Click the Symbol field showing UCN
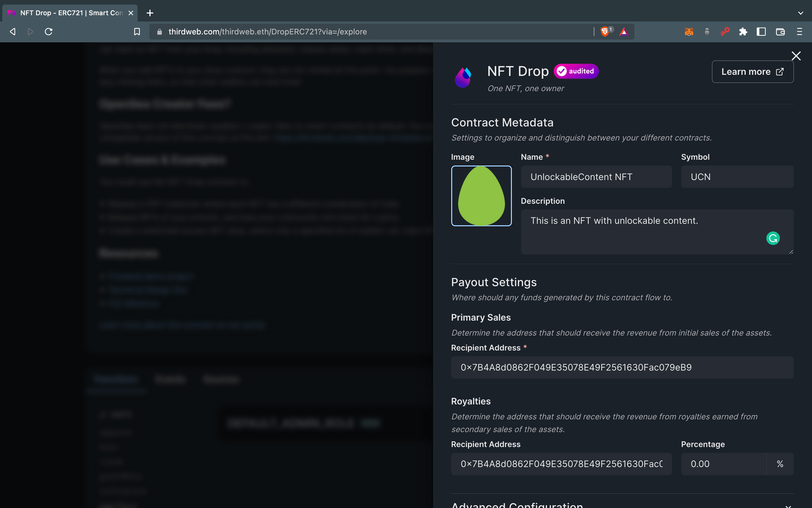Screen dimensions: 812x508 737,177
